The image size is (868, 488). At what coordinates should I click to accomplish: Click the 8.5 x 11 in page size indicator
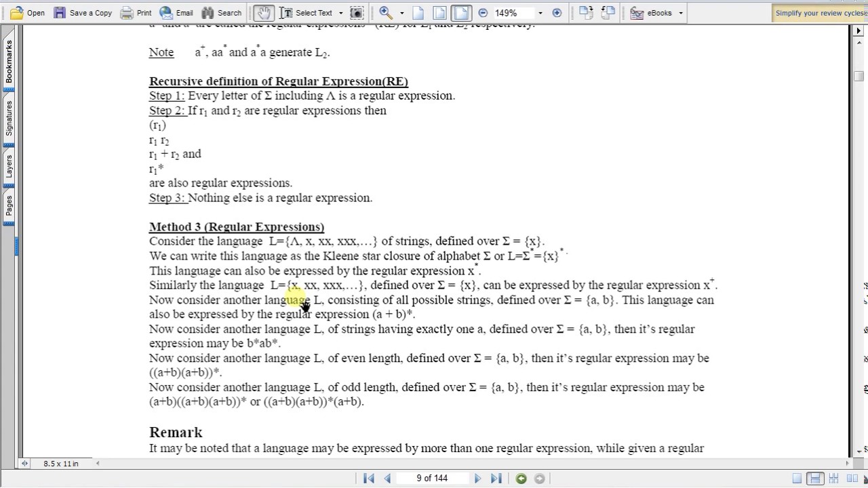[61, 464]
